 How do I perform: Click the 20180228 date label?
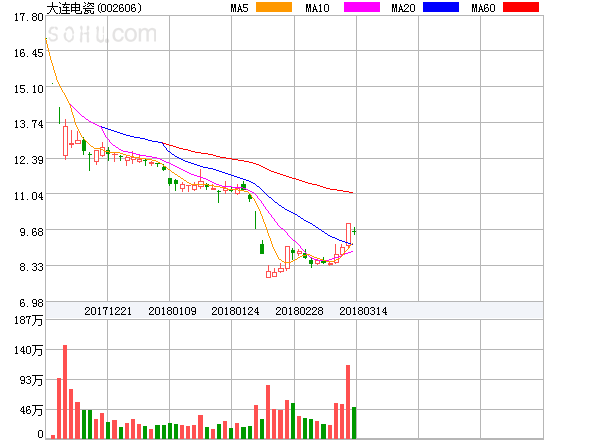(x=299, y=311)
